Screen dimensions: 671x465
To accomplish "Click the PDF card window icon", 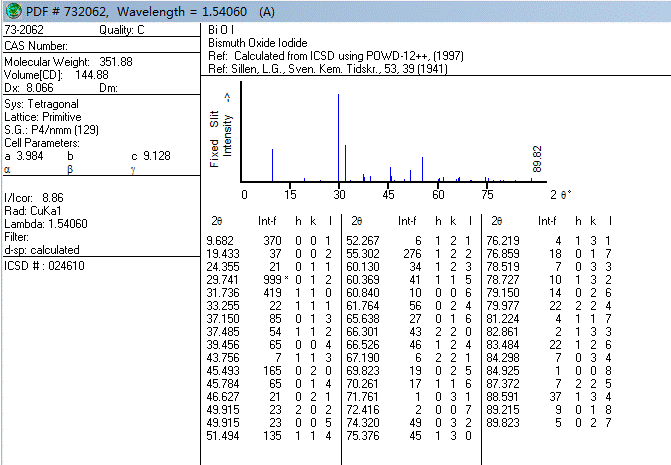I will point(13,11).
